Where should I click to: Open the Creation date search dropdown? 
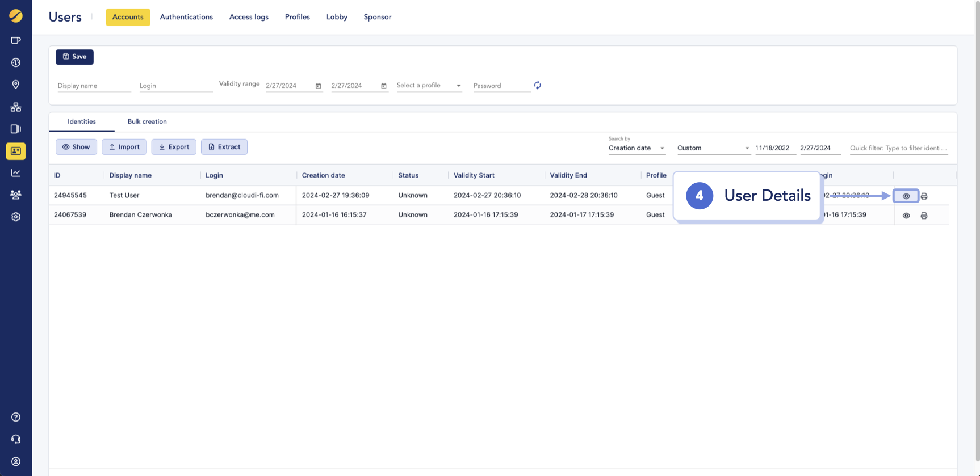click(636, 148)
